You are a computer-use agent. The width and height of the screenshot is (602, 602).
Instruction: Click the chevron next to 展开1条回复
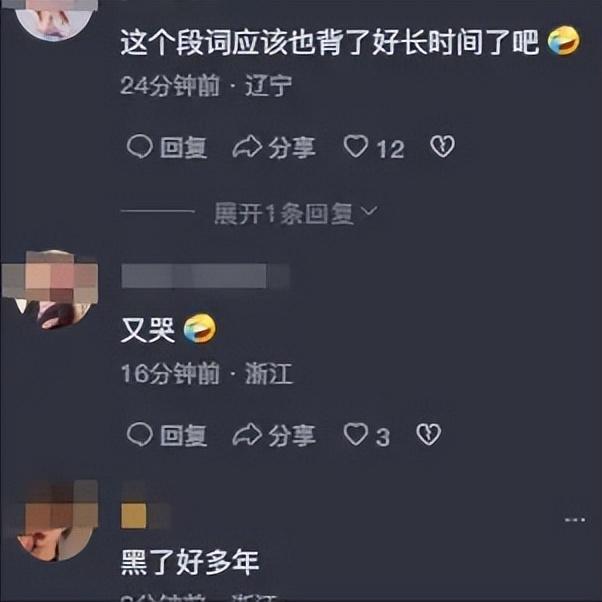point(370,210)
